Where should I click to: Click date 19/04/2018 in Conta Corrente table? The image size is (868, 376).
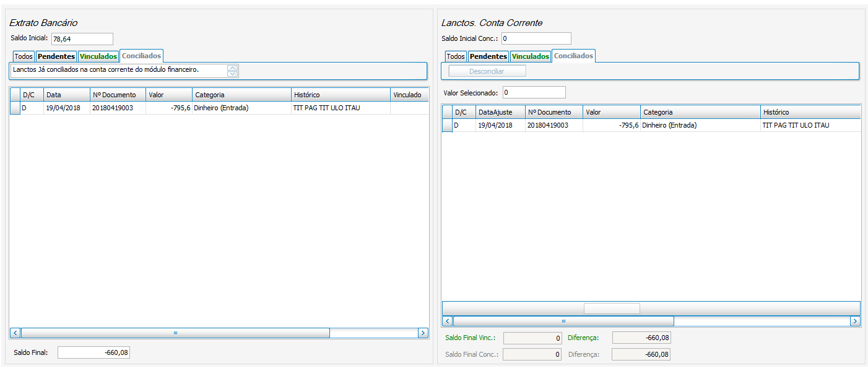click(495, 125)
